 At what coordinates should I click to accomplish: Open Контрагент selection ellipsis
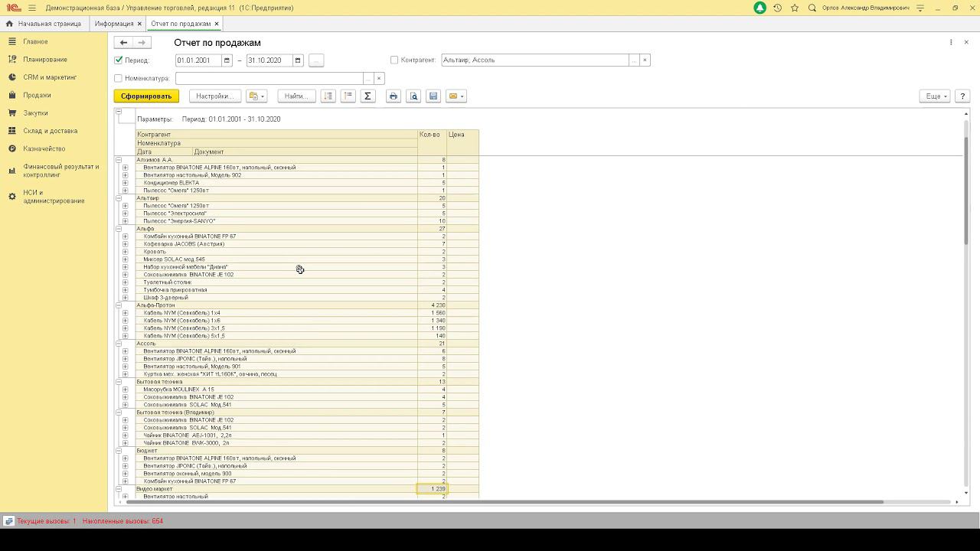pyautogui.click(x=634, y=60)
